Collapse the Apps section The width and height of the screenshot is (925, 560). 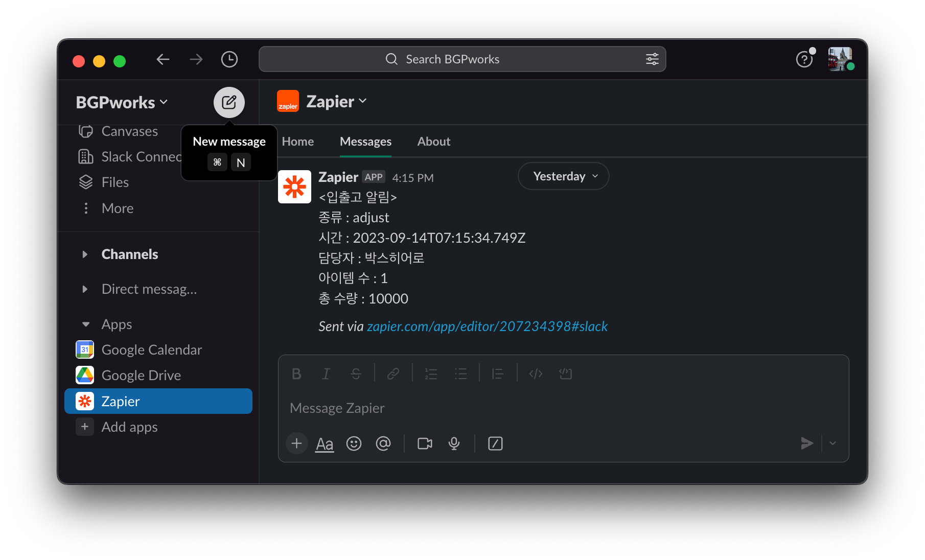85,324
